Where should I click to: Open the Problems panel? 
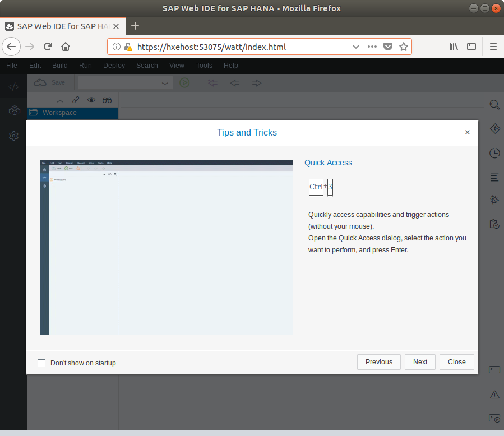point(494,394)
